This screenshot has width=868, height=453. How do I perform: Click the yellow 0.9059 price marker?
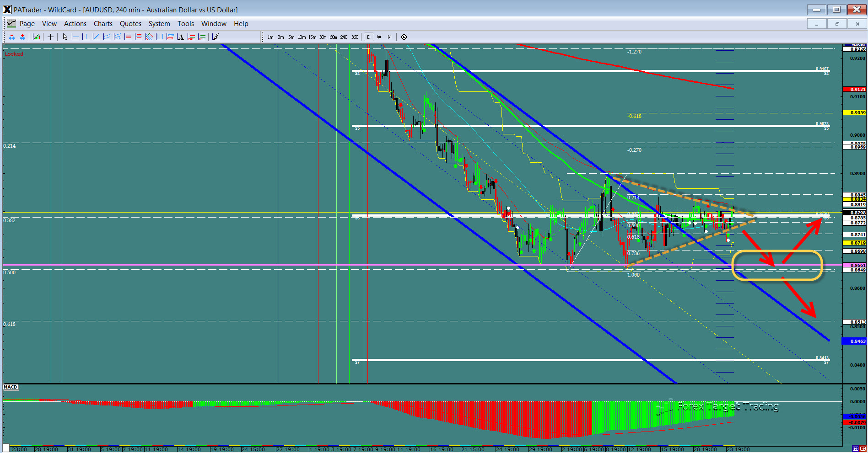(x=854, y=112)
